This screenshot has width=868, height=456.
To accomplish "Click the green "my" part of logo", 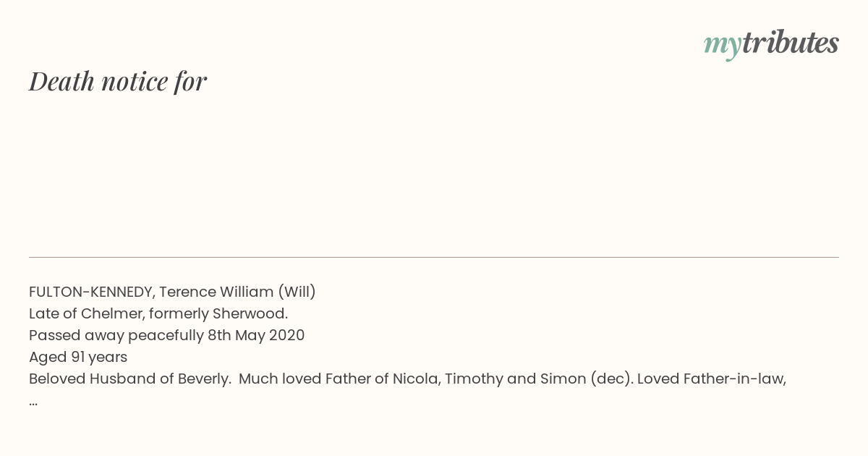I will click(722, 46).
